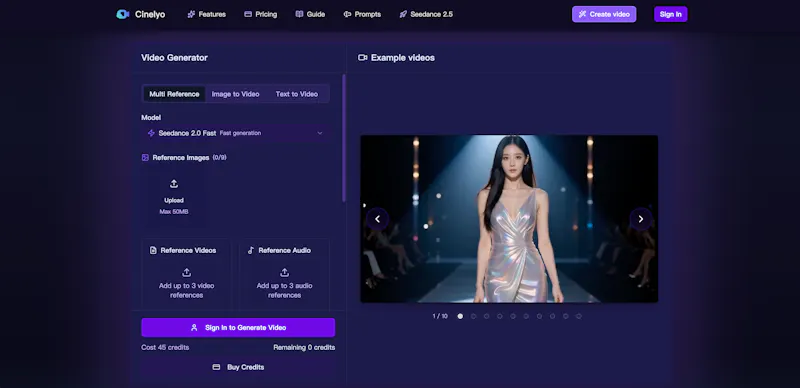This screenshot has width=800, height=388.
Task: Click the wand icon in Create video
Action: (x=583, y=14)
